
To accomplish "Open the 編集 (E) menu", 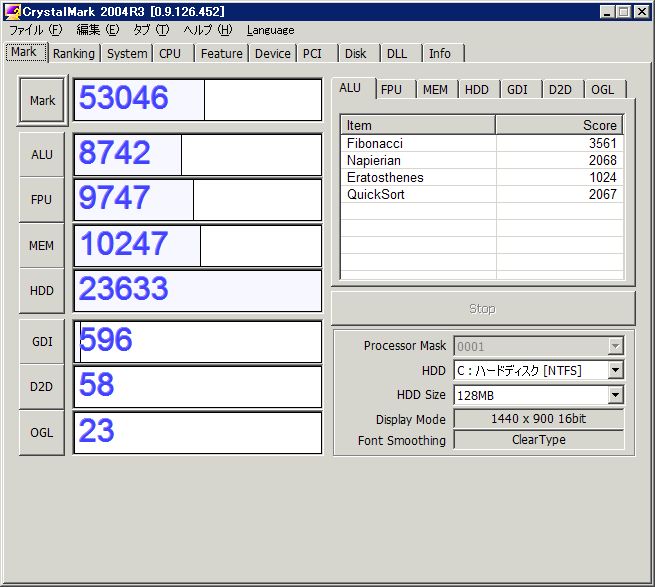I will 97,30.
